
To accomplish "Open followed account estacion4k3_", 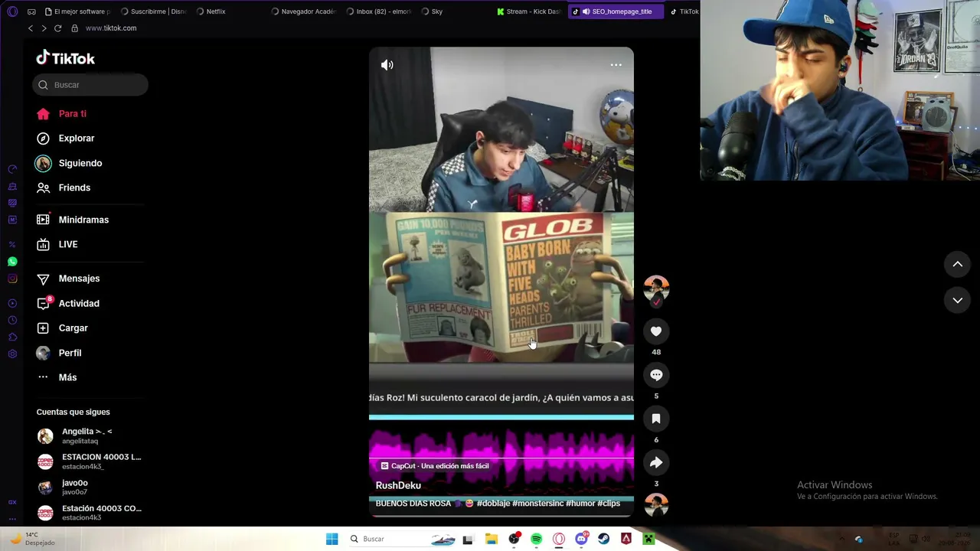I will click(90, 461).
